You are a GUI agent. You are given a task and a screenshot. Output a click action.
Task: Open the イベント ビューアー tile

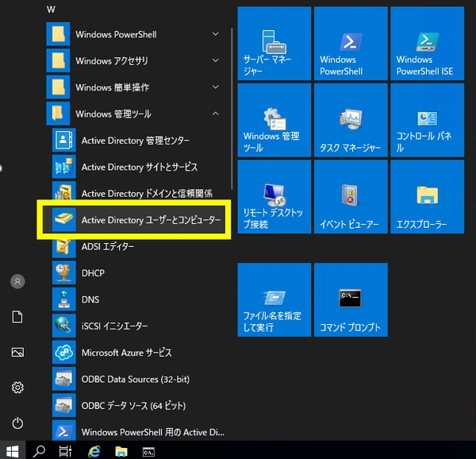pyautogui.click(x=351, y=196)
